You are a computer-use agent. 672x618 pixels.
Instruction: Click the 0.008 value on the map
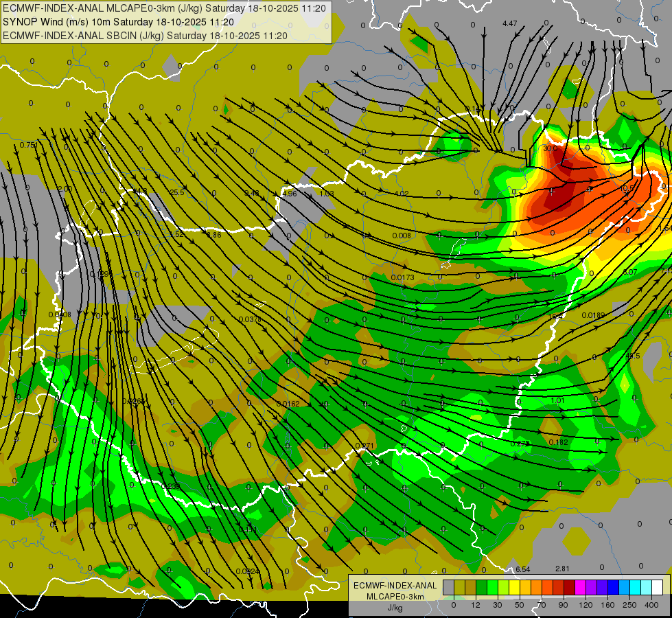402,236
